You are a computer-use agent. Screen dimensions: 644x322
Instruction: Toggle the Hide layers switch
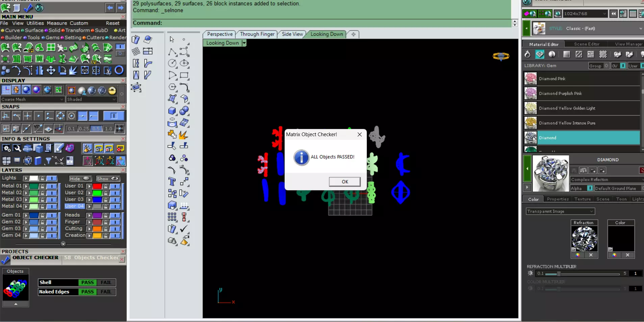80,178
